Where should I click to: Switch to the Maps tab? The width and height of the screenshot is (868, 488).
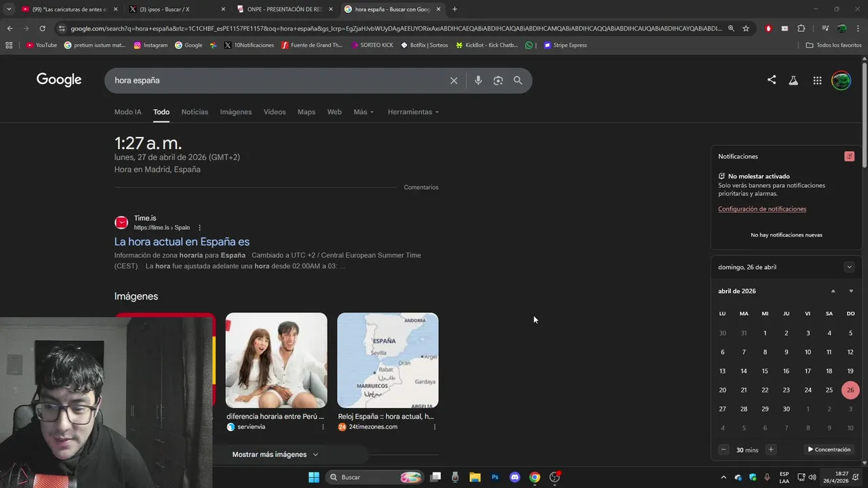click(x=307, y=112)
